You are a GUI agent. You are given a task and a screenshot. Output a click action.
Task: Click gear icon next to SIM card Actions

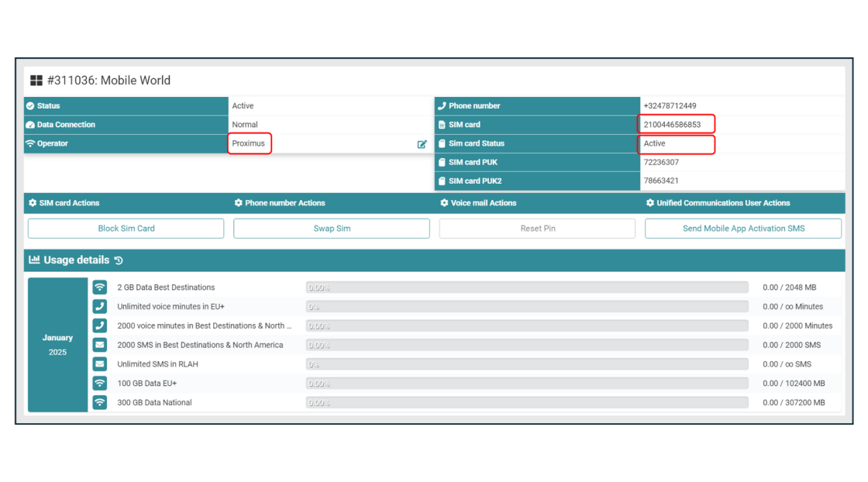click(x=33, y=203)
